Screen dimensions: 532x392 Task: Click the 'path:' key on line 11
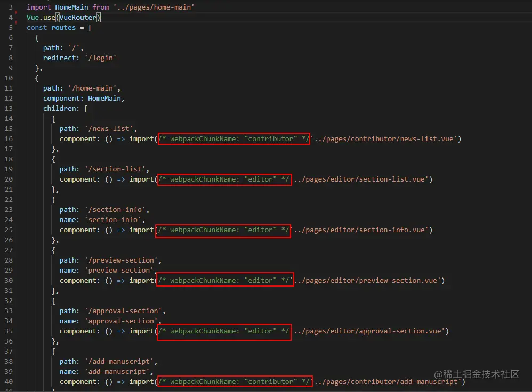click(53, 88)
